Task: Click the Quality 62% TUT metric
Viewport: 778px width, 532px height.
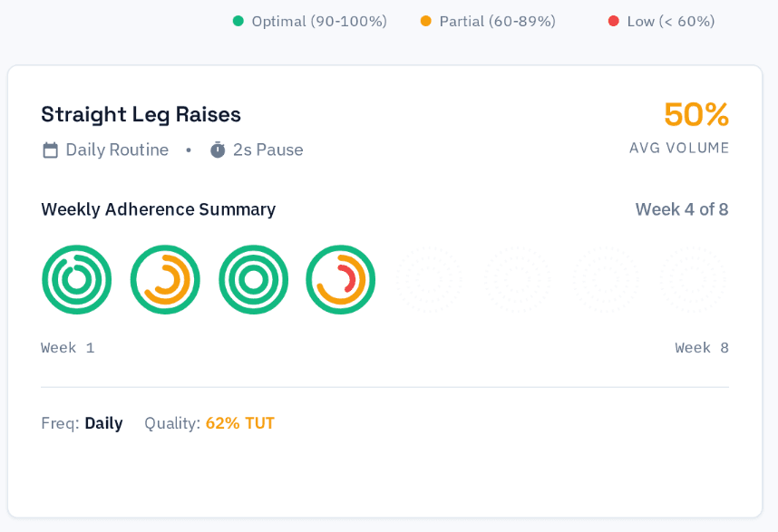Action: (209, 422)
